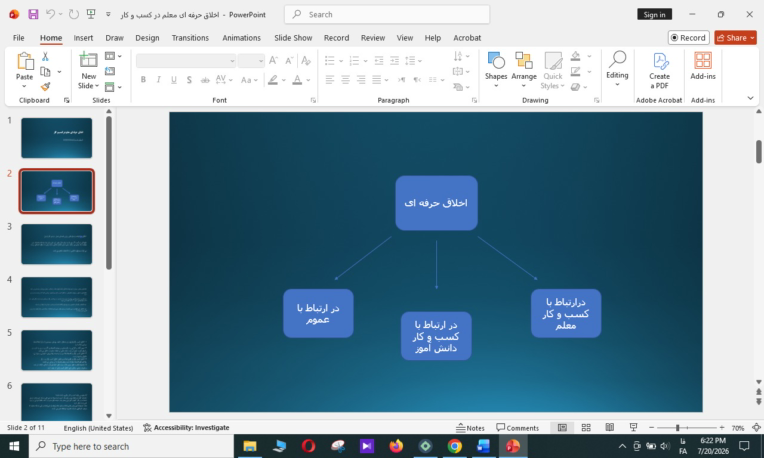Toggle Strikethrough formatting
The width and height of the screenshot is (764, 458).
click(x=205, y=79)
